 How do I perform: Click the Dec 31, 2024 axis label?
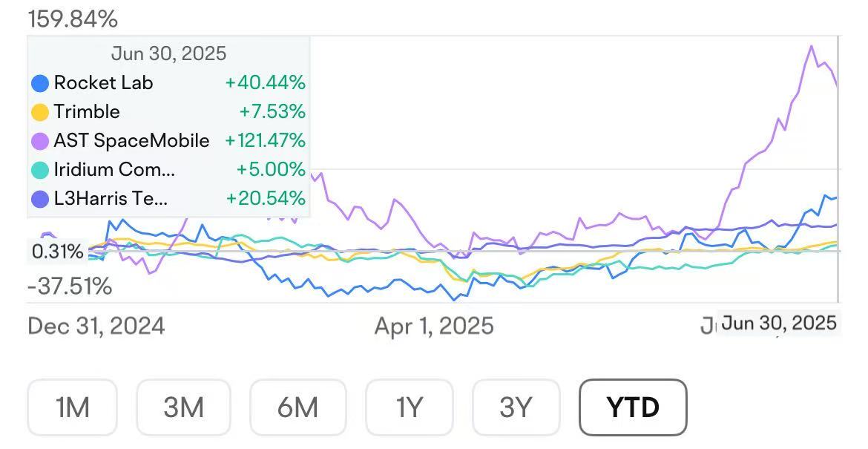[x=96, y=326]
